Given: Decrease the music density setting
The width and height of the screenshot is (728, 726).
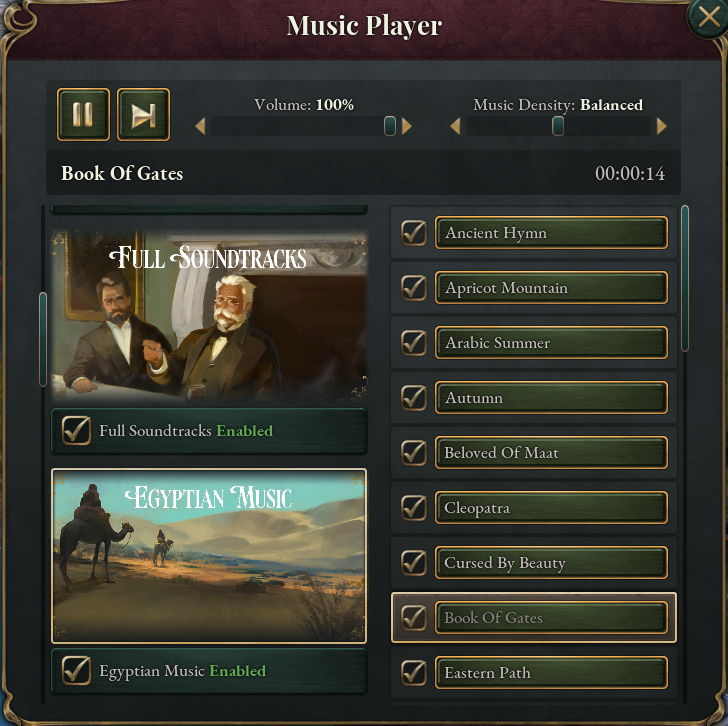Looking at the screenshot, I should [455, 126].
